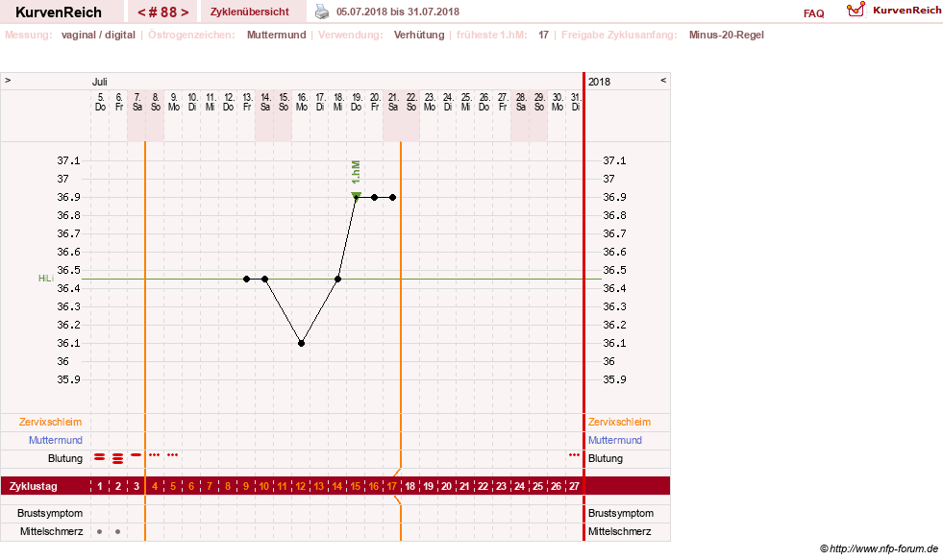Click the right Brustsymptom row label

[621, 513]
